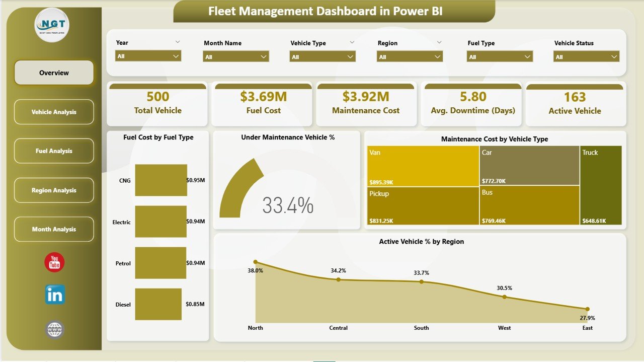Expand the Month Name slicer
The height and width of the screenshot is (362, 644).
[x=263, y=56]
